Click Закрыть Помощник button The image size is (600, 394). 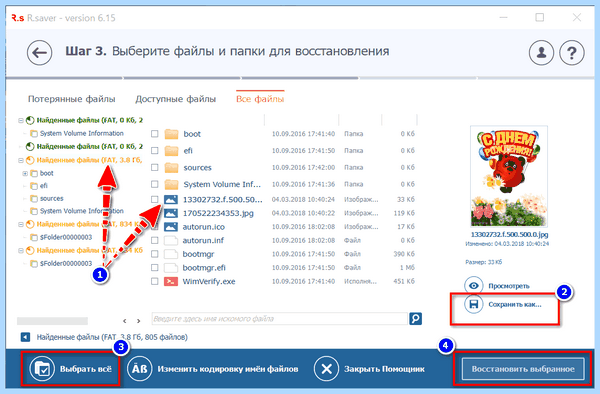coord(369,369)
